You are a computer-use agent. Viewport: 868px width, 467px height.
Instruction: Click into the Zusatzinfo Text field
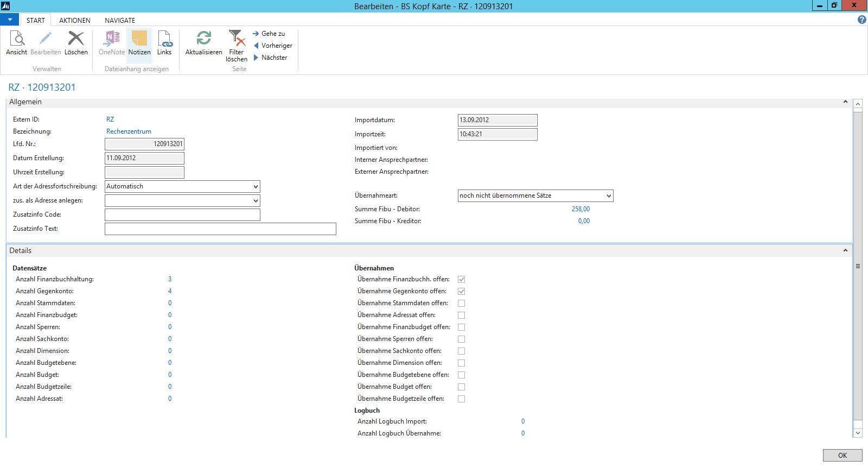(x=220, y=229)
